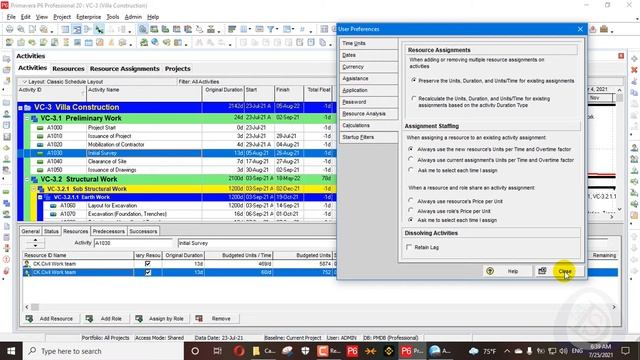Switch to Resource Assignments tab
The width and height of the screenshot is (640, 360).
(124, 69)
